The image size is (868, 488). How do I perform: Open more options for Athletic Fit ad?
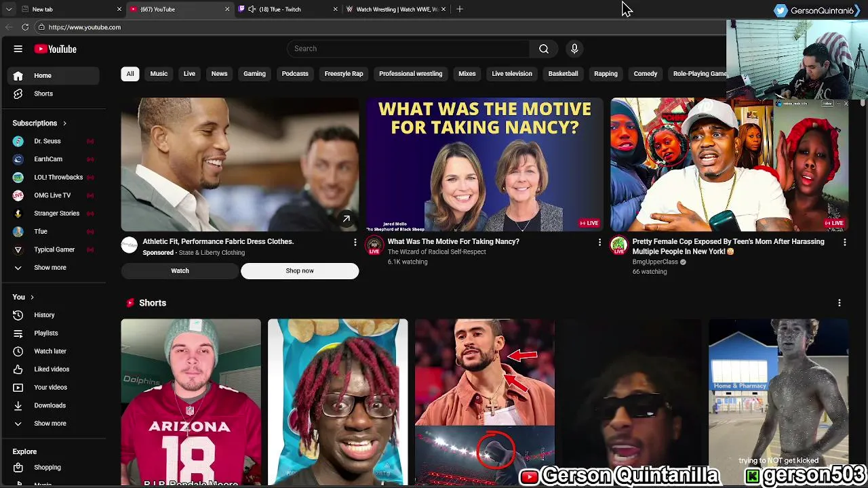[x=355, y=242]
